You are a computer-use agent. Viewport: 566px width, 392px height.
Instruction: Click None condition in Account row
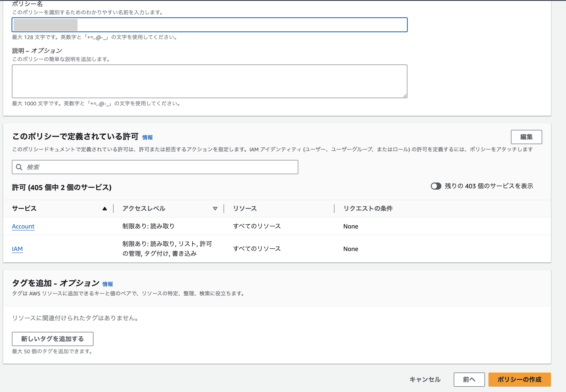click(351, 226)
